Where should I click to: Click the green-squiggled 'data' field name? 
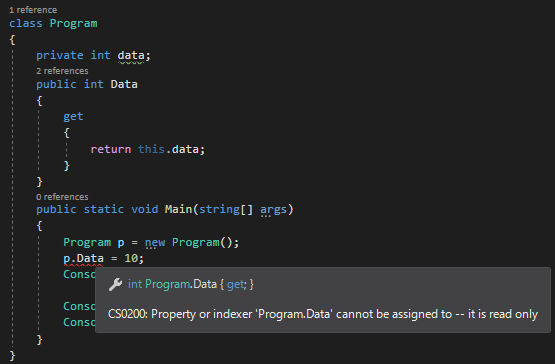point(131,56)
